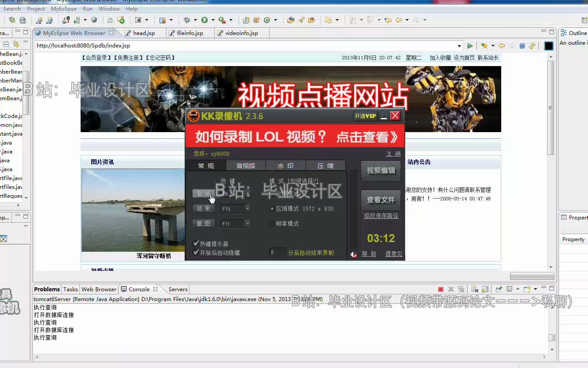Click the main toolbar yellow back arrow
Image resolution: width=588 pixels, height=368 pixels.
tap(398, 20)
